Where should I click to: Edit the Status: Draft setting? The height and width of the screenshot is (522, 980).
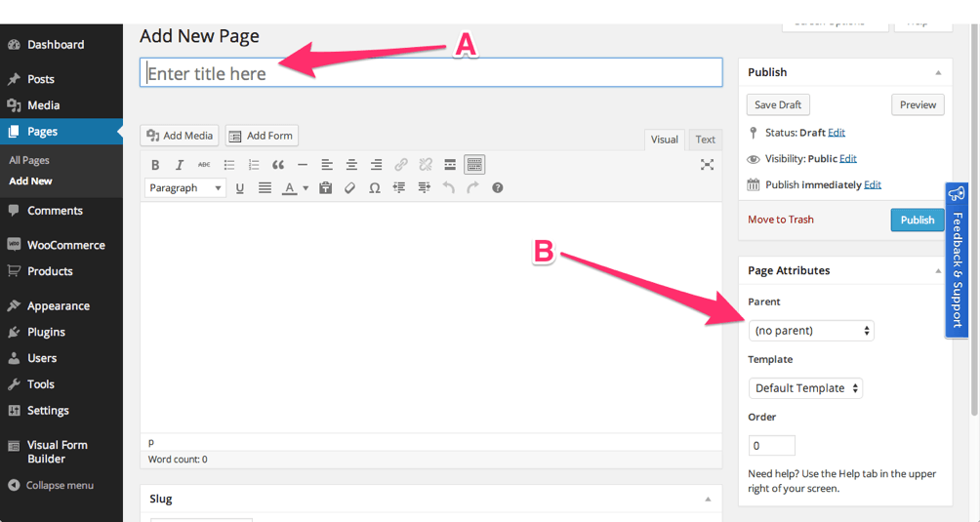point(837,133)
